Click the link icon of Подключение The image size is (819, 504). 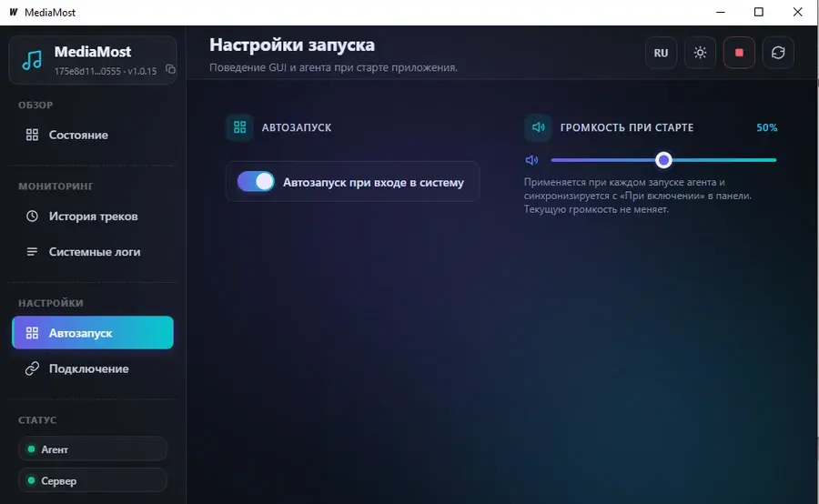[32, 368]
